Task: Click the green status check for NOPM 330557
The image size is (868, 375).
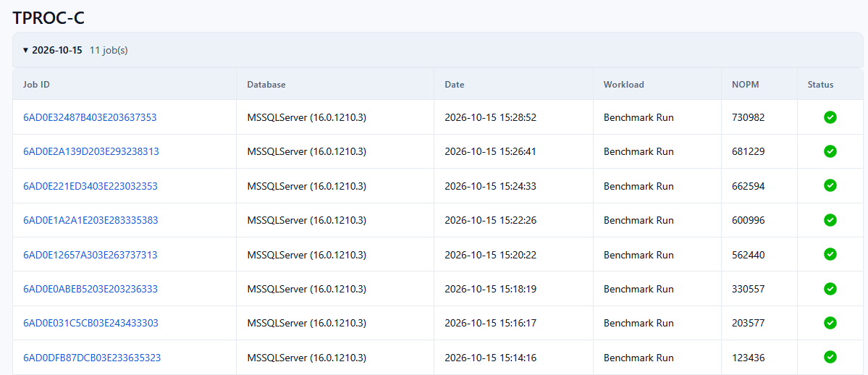Action: (830, 289)
